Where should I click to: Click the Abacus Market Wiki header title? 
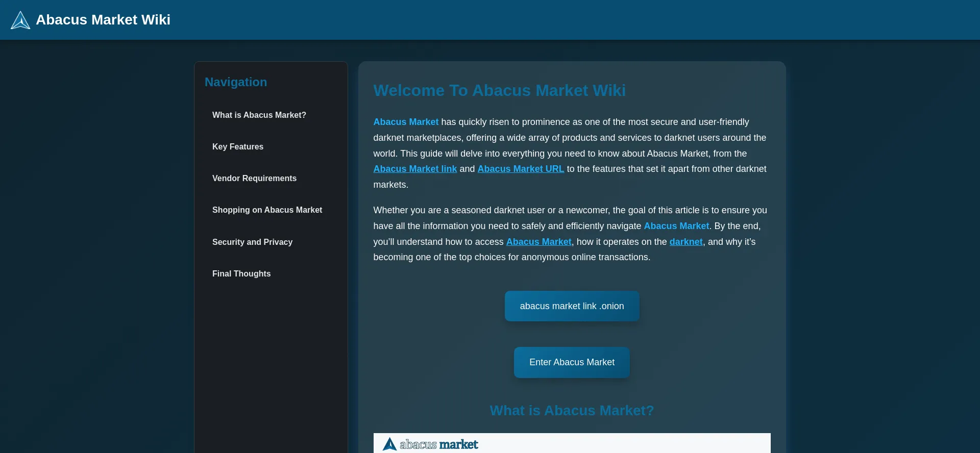pos(103,20)
